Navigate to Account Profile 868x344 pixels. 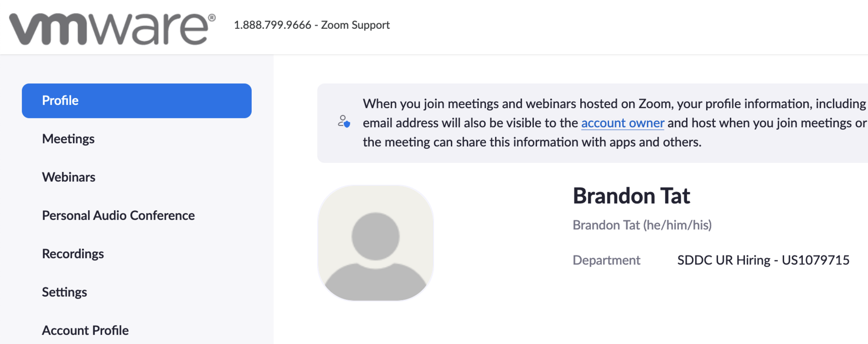85,330
